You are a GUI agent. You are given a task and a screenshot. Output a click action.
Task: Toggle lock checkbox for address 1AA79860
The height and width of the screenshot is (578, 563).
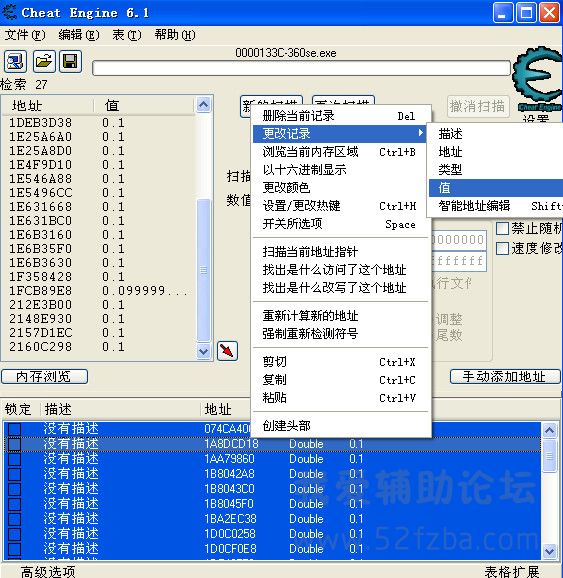point(14,459)
